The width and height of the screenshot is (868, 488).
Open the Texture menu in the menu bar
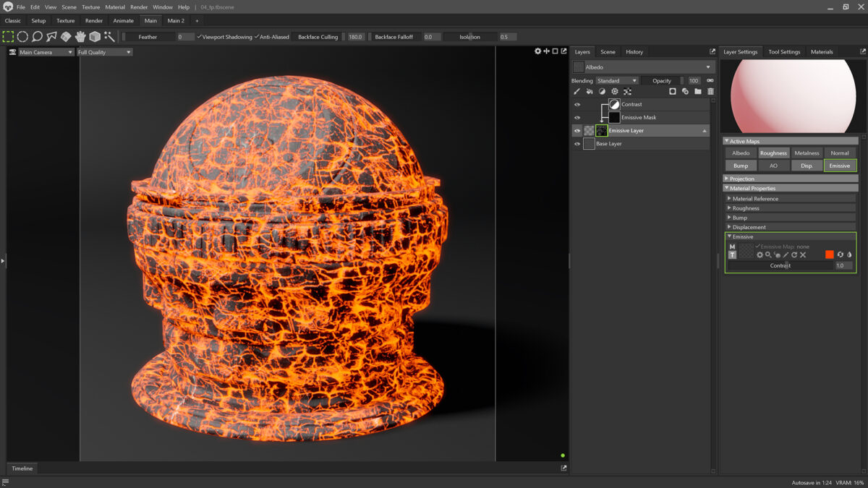coord(90,7)
